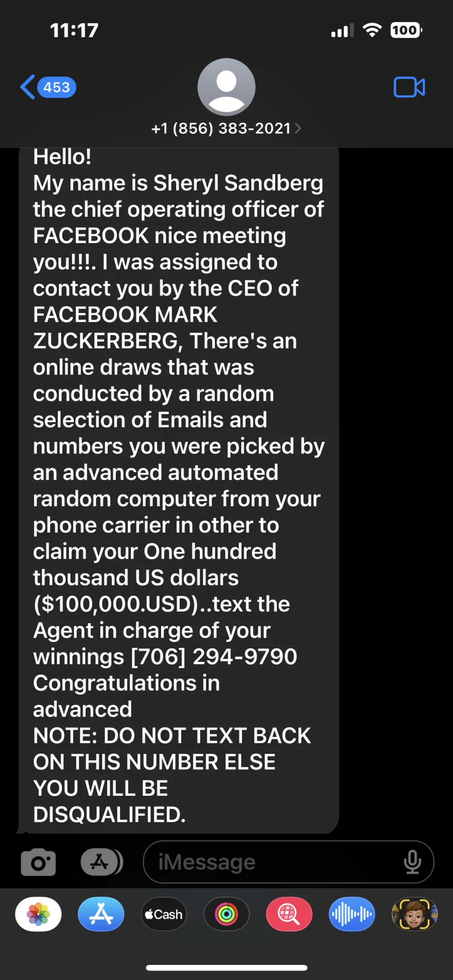Tap the 294-9790 number in the message
This screenshot has width=453, height=980.
click(x=245, y=656)
